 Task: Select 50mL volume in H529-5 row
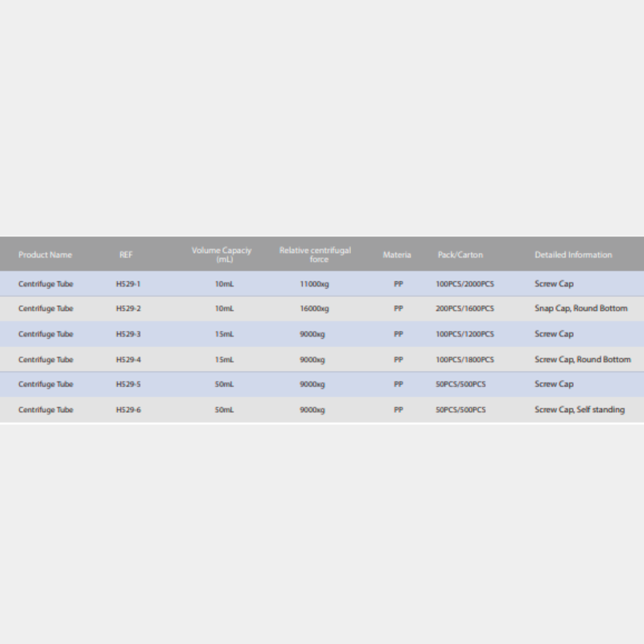point(224,384)
